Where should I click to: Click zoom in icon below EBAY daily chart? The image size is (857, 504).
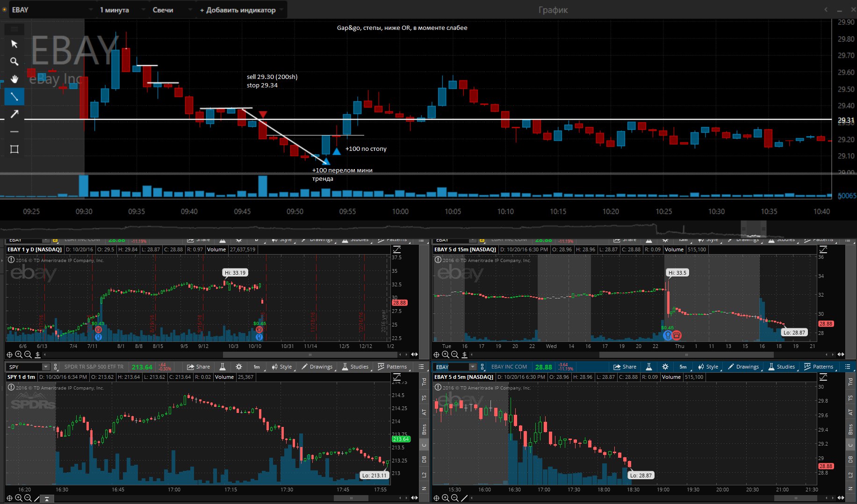point(19,355)
